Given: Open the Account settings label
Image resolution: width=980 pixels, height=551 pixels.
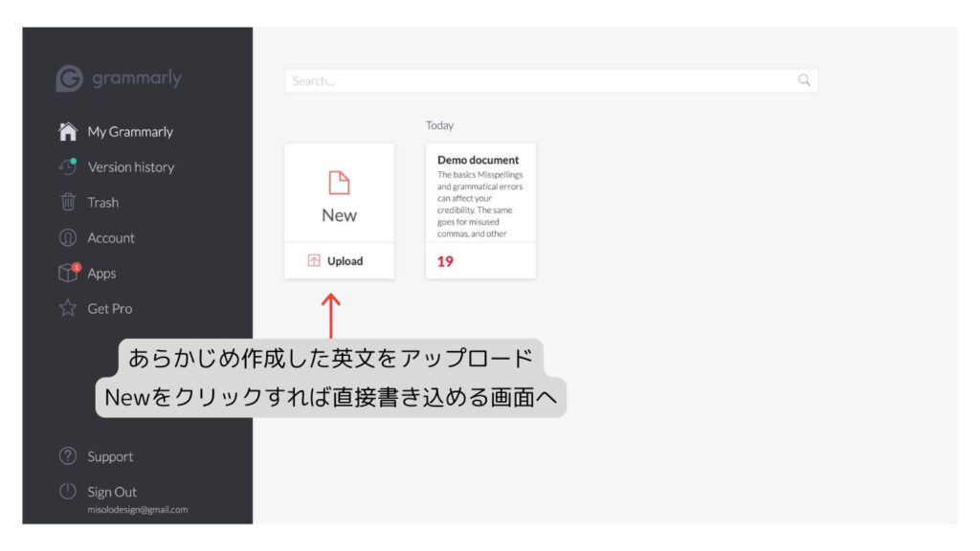Looking at the screenshot, I should coord(111,238).
